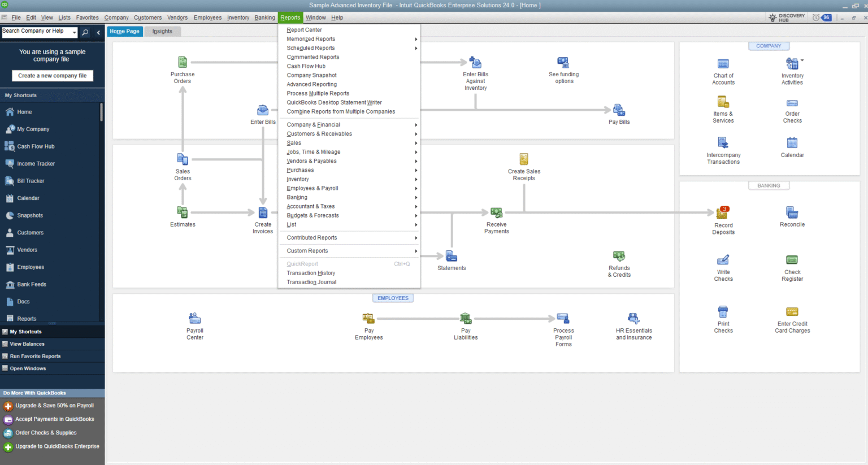Click Create a new company file button
Screen dimensions: 868x465
click(52, 76)
